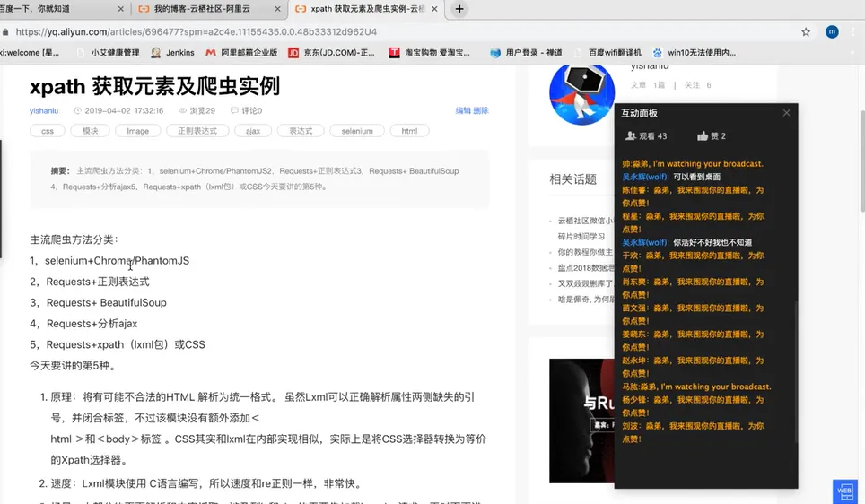Click the 相关话题 heading
The width and height of the screenshot is (865, 504).
pos(572,179)
